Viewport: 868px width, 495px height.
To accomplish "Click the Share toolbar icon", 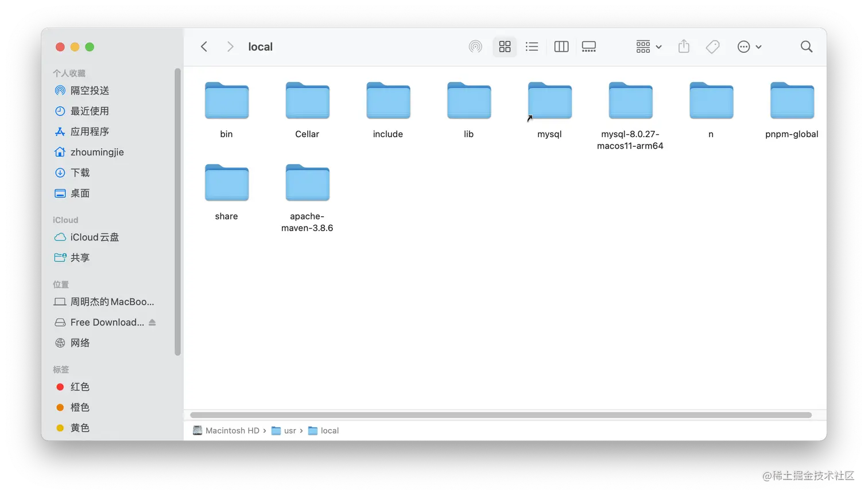I will click(x=684, y=46).
